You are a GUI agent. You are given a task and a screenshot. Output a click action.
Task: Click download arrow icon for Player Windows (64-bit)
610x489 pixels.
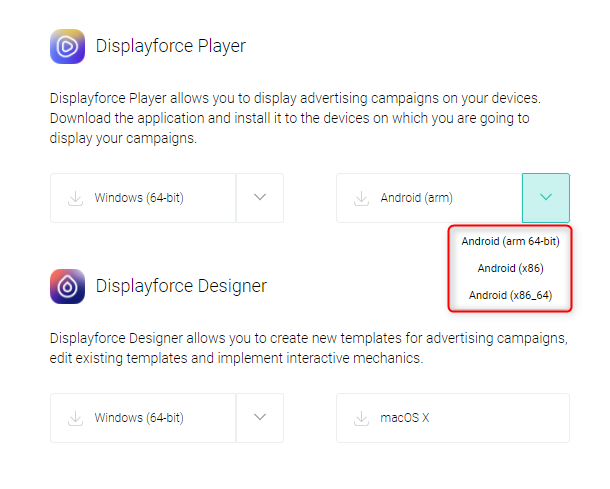(75, 198)
